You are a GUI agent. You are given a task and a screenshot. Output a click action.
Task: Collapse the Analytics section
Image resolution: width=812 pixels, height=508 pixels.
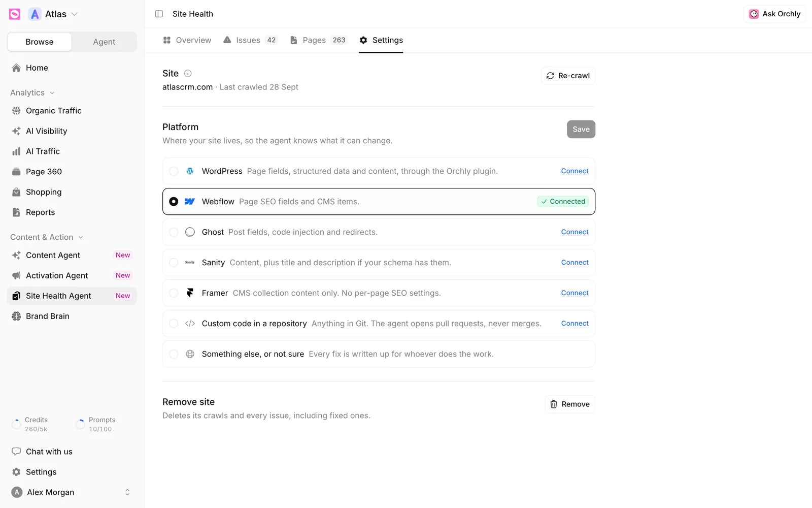coord(32,92)
